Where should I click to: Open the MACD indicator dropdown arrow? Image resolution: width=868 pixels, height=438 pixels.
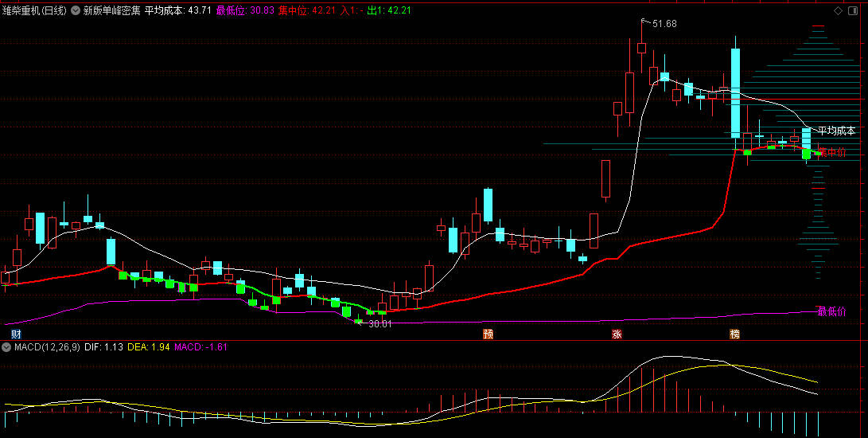(x=6, y=347)
